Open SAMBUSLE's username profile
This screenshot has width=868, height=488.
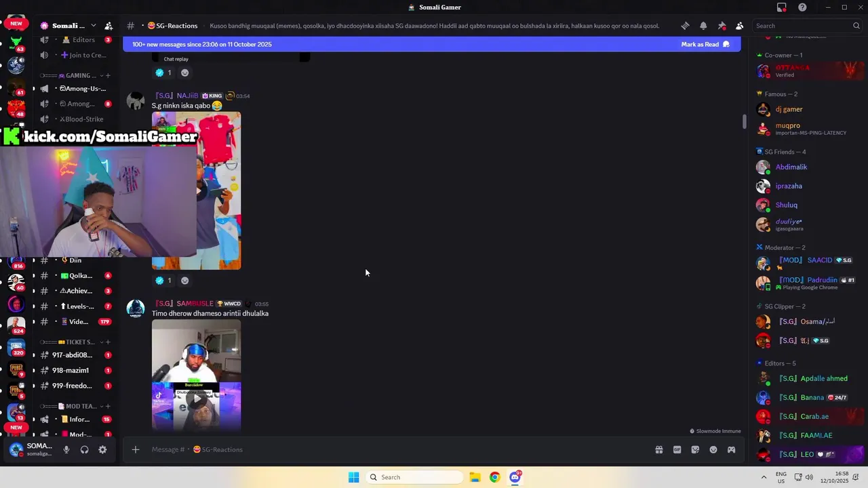(x=184, y=304)
